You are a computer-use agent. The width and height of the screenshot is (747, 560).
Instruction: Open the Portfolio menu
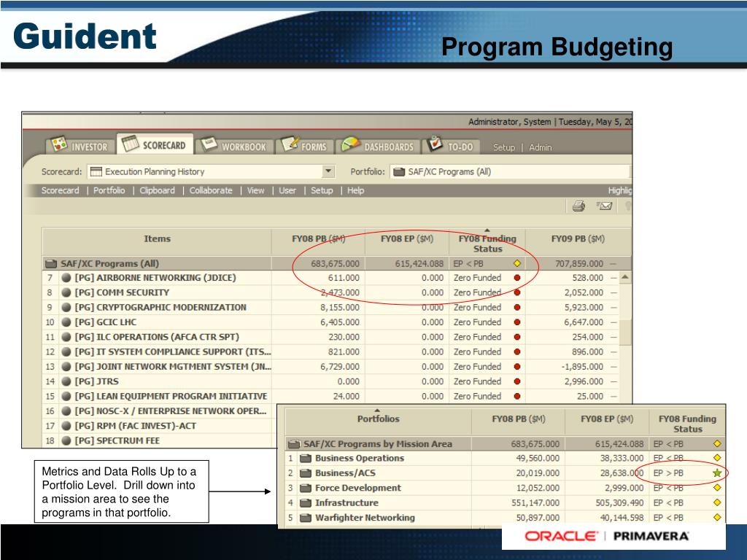point(109,190)
